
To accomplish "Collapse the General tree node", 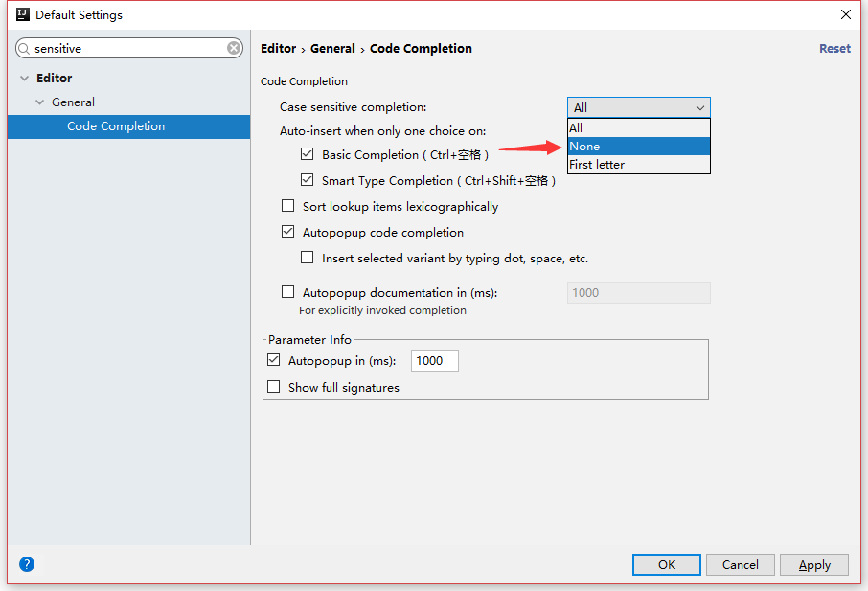I will click(x=40, y=102).
